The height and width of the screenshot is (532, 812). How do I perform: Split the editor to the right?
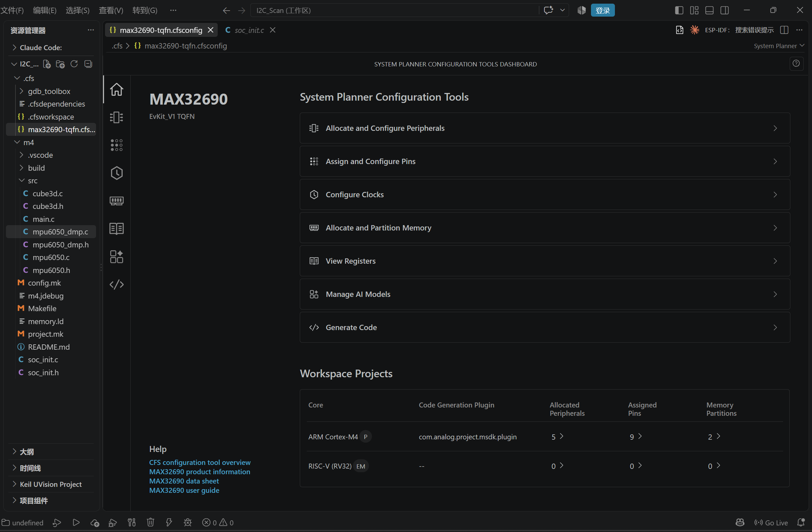coord(784,30)
